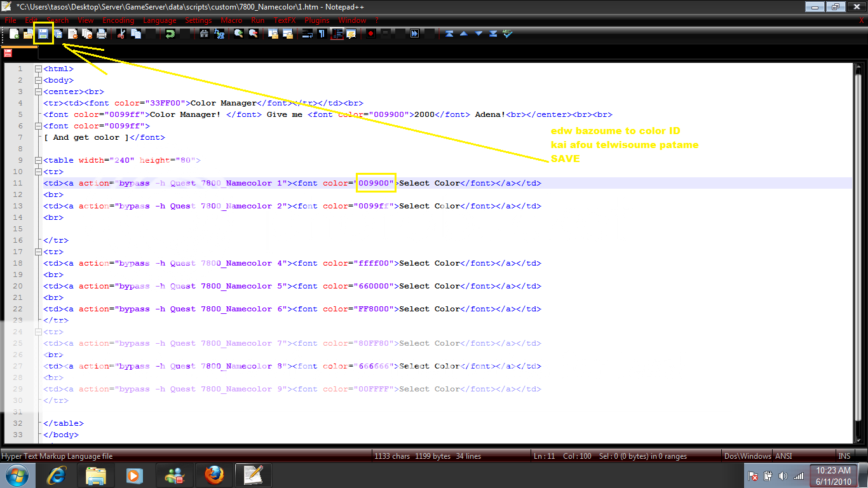Collapse the <html> fold on line 1

(x=38, y=69)
